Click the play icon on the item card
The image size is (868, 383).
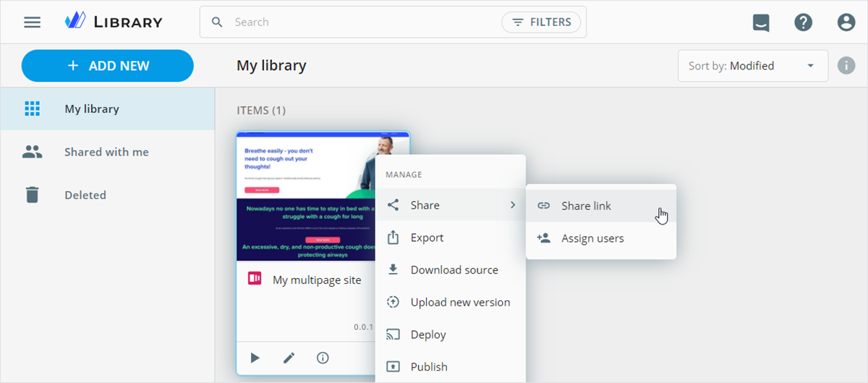coord(255,358)
